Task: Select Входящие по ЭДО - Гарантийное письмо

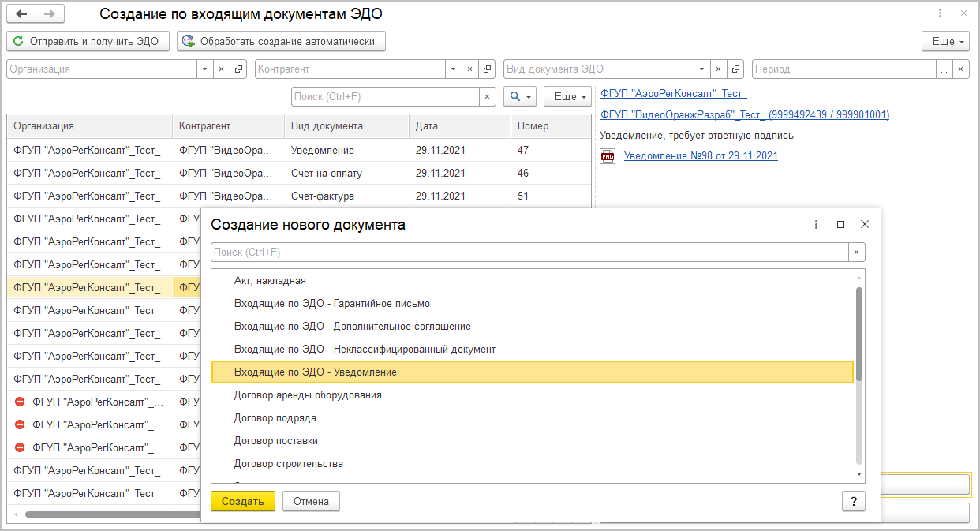Action: point(331,304)
